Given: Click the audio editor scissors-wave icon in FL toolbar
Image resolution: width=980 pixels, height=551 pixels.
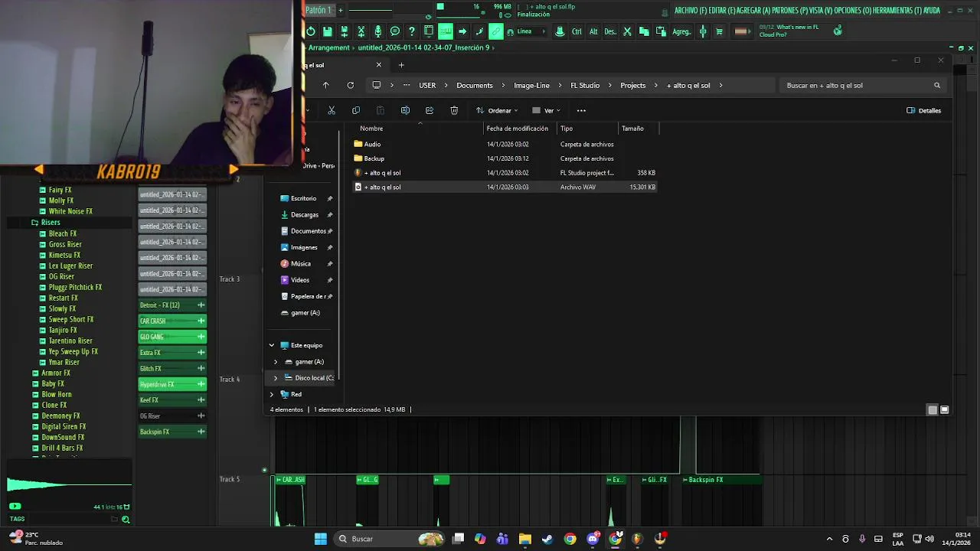Looking at the screenshot, I should tap(361, 31).
